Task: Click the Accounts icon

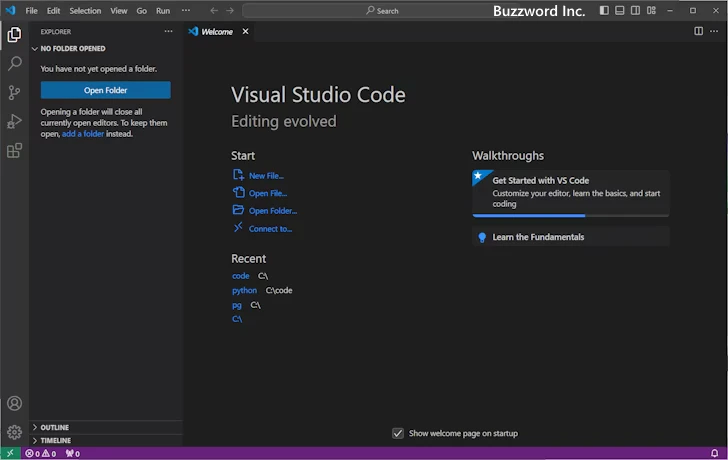Action: pos(14,404)
